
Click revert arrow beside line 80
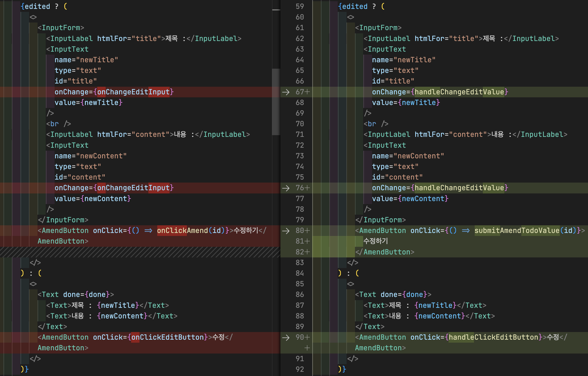click(286, 231)
